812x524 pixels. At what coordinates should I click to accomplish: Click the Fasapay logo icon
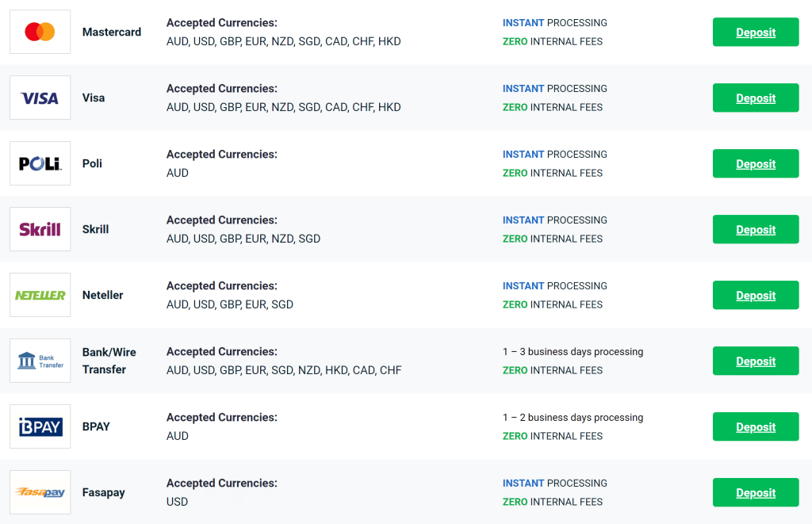point(40,492)
